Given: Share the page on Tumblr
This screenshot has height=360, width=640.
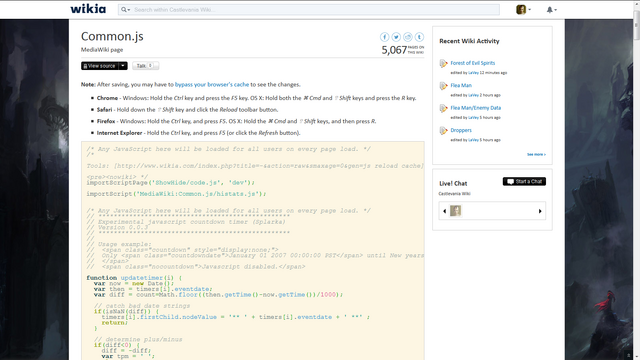Looking at the screenshot, I should click(419, 37).
